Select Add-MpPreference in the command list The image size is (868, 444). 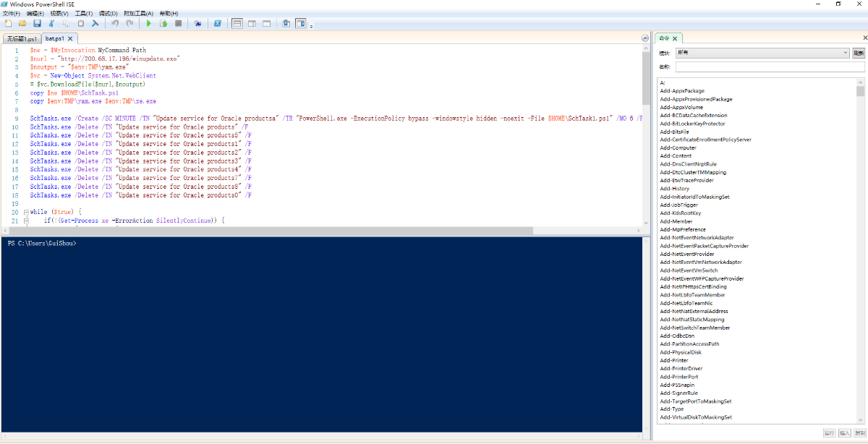click(683, 229)
